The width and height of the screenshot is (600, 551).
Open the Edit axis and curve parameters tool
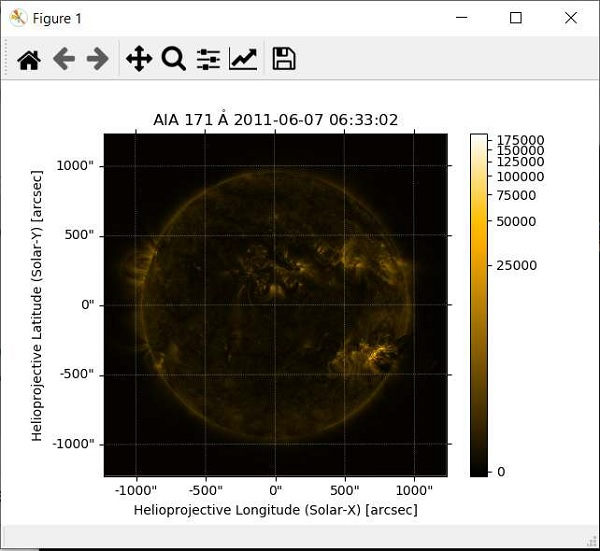coord(243,60)
